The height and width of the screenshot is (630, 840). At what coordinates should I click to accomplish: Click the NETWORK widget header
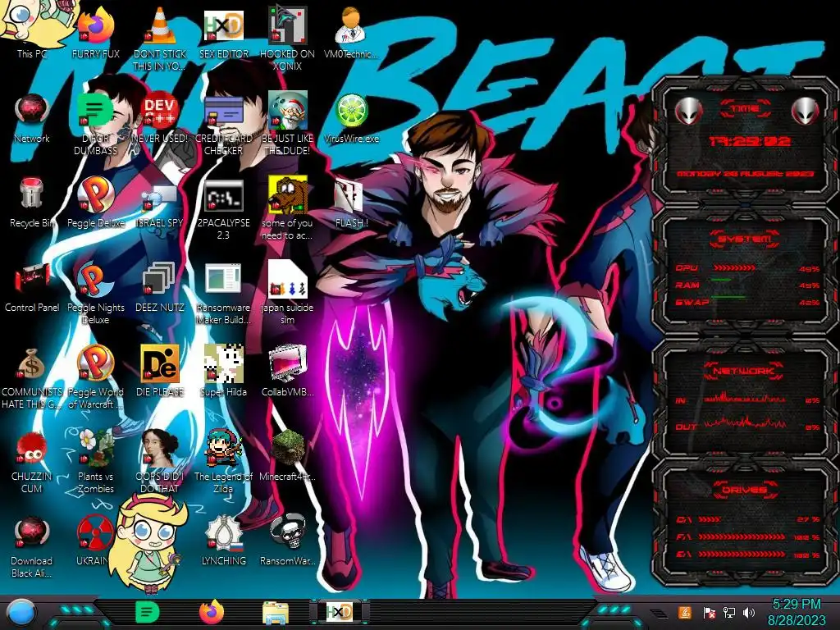click(x=744, y=371)
